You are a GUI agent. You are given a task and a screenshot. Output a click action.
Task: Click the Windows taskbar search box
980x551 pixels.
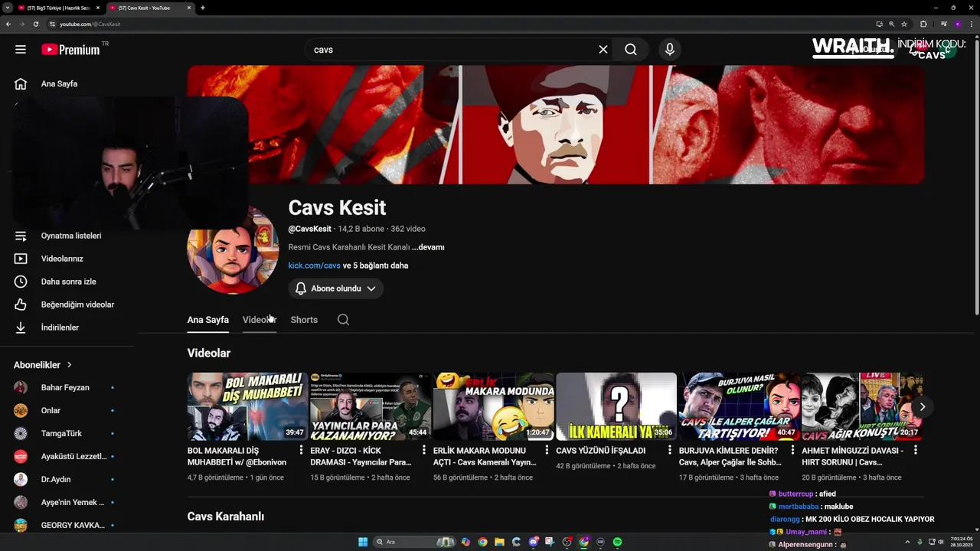pos(413,542)
